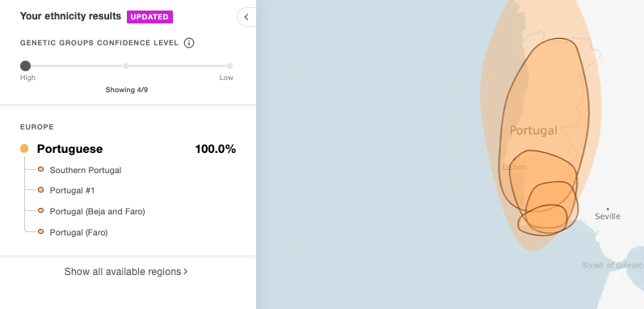Screen dimensions: 644x309
Task: Set confidence slider to Low stop
Action: (229, 66)
